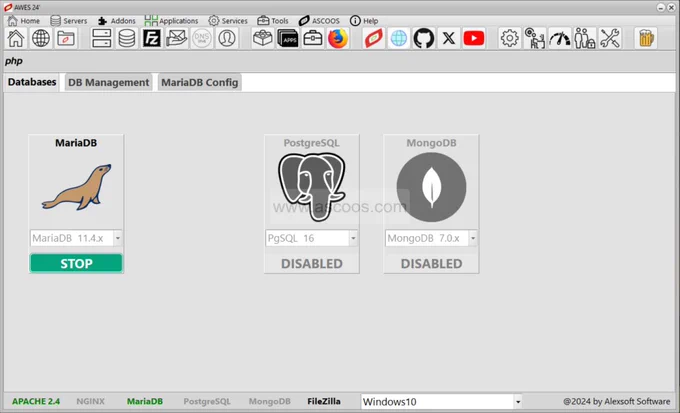Viewport: 680px width, 413px height.
Task: Open the Applications menu
Action: [x=171, y=20]
